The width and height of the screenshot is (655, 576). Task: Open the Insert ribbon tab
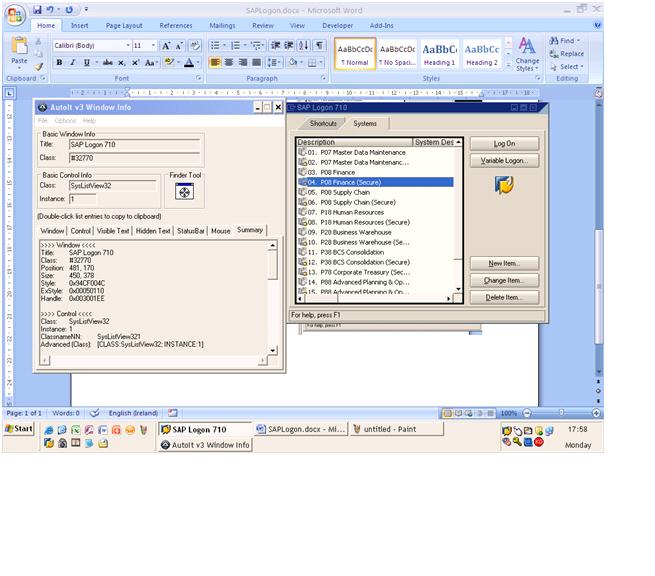click(79, 25)
